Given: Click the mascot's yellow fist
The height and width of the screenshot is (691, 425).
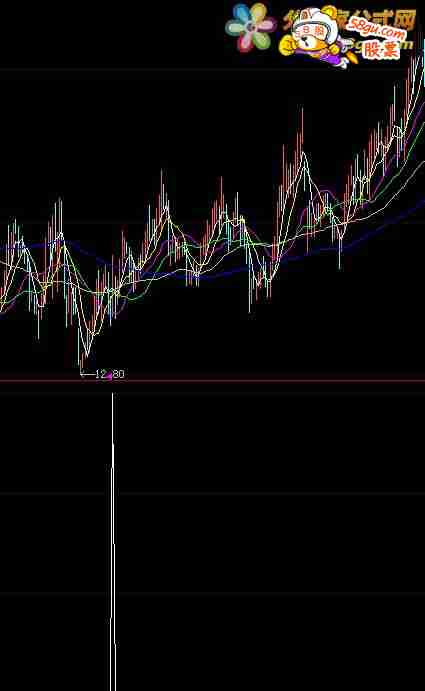Looking at the screenshot, I should point(287,45).
